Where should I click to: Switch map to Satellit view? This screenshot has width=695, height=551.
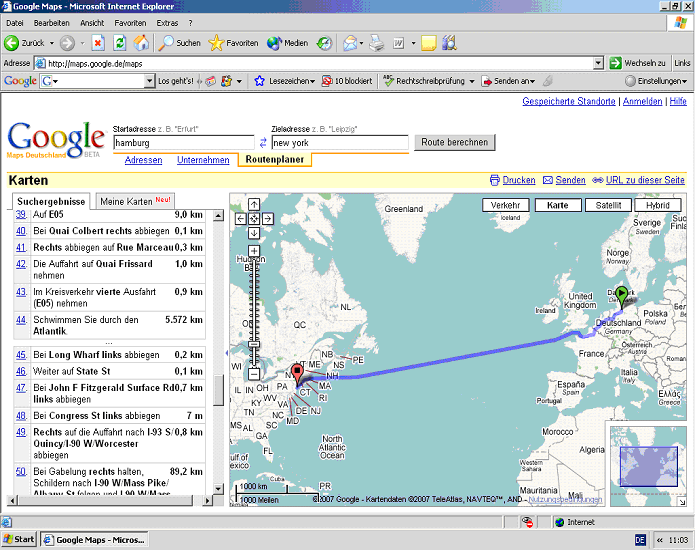[x=608, y=205]
